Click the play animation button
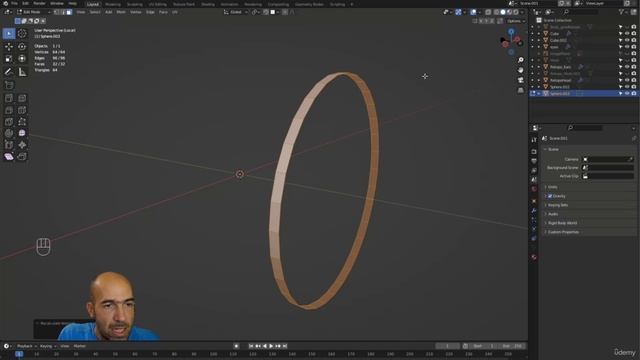The image size is (640, 360). click(271, 346)
